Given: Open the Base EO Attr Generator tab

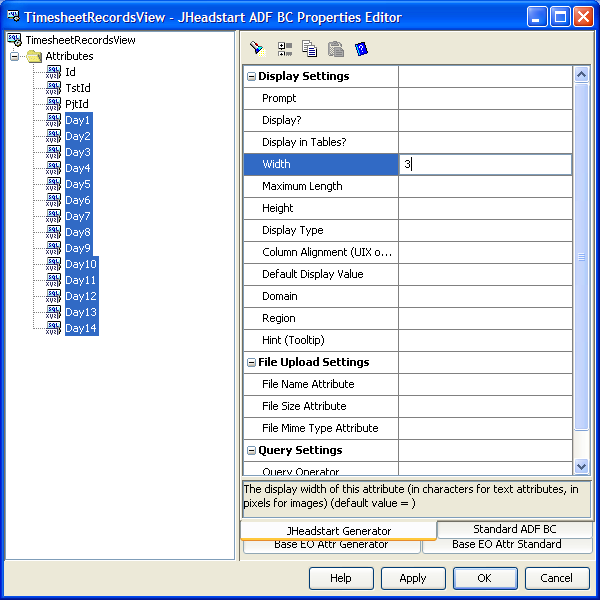Looking at the screenshot, I should pos(330,545).
